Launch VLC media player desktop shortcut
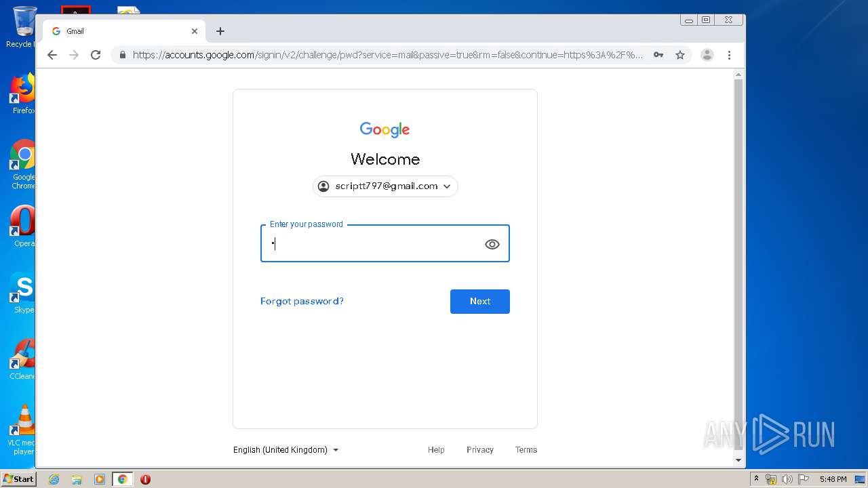868x488 pixels. (22, 430)
